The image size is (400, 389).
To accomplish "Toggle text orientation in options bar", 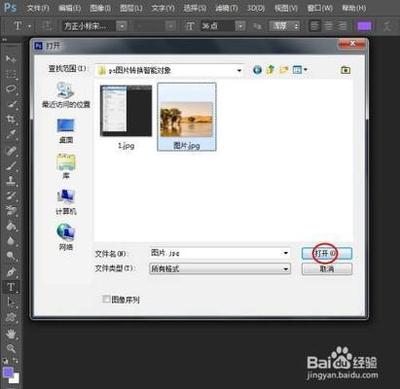I will 47,26.
